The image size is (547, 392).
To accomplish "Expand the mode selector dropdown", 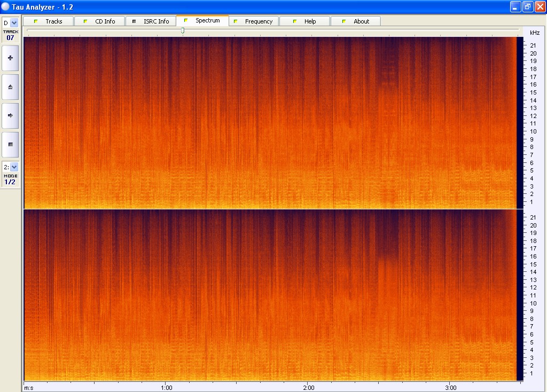I will coord(14,167).
